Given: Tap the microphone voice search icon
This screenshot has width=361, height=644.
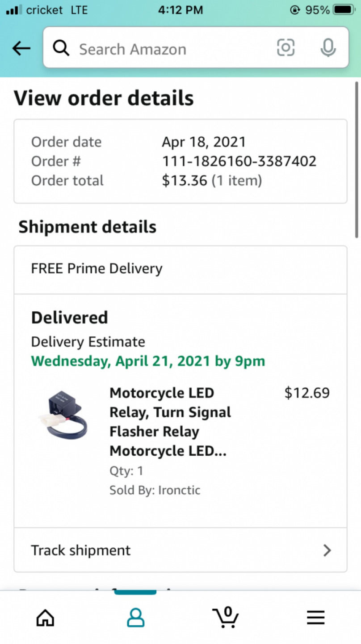Looking at the screenshot, I should click(328, 47).
